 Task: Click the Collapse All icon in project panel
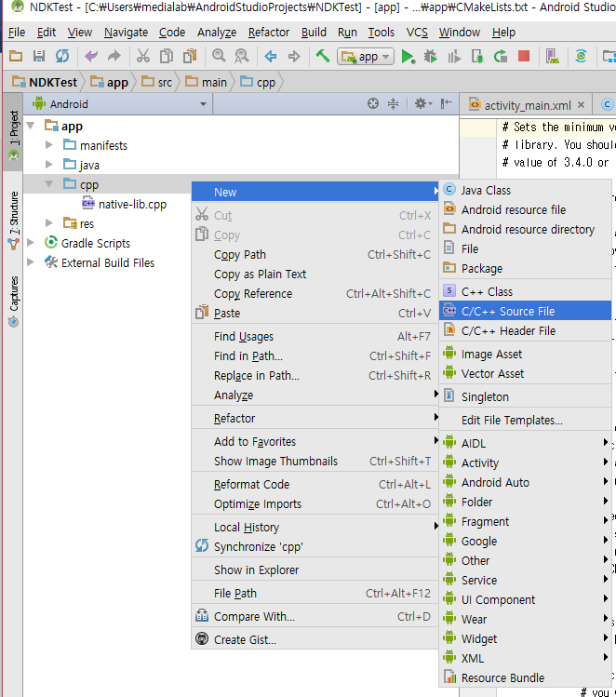(394, 103)
